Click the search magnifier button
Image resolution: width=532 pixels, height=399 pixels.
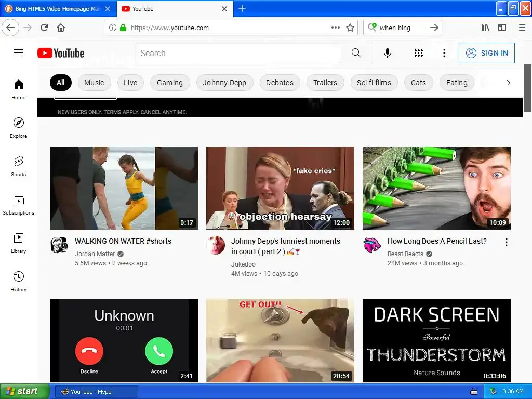[356, 53]
